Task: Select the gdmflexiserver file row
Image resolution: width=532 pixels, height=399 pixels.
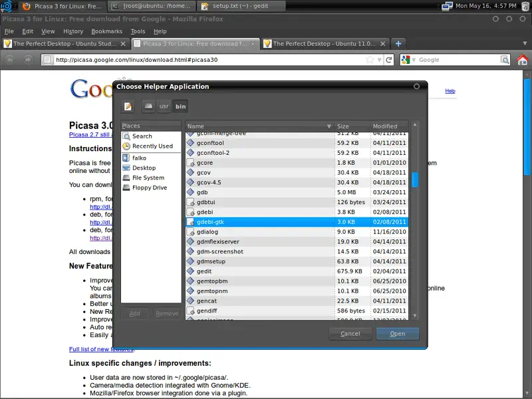Action: [x=297, y=241]
